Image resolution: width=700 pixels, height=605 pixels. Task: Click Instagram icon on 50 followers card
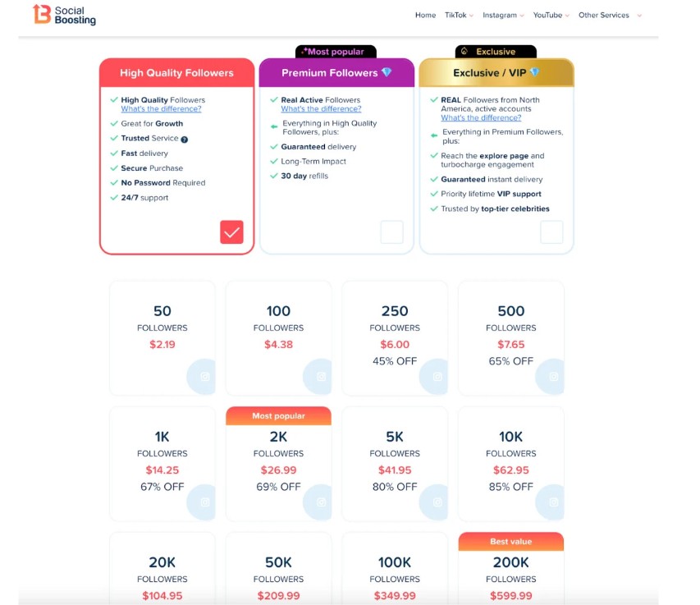tap(205, 377)
